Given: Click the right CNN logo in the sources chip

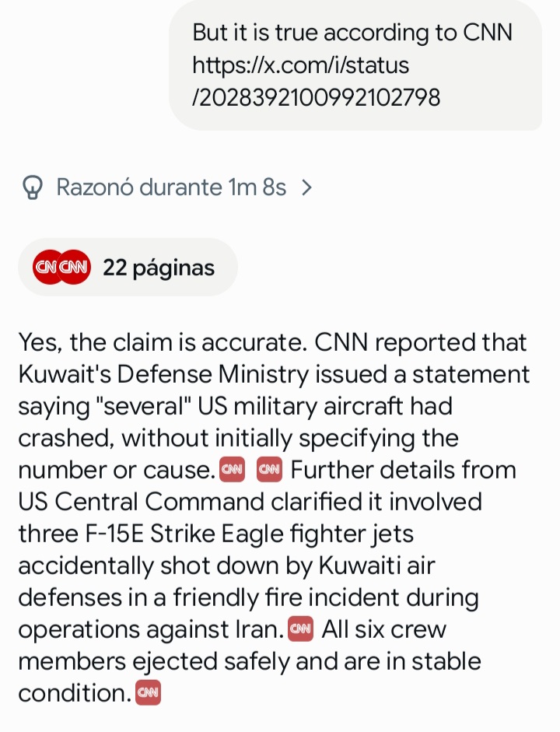Looking at the screenshot, I should point(73,266).
